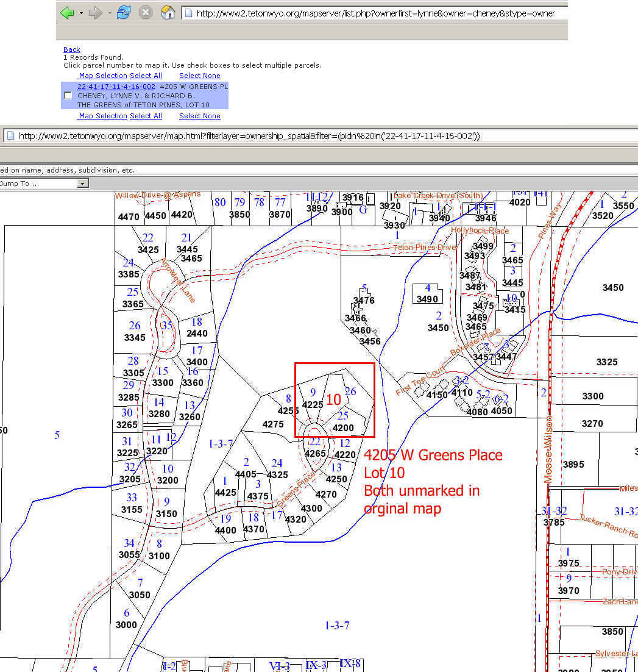Open parcel number 22-41-17-11-4-16-002 link
The image size is (638, 672).
pyautogui.click(x=116, y=87)
